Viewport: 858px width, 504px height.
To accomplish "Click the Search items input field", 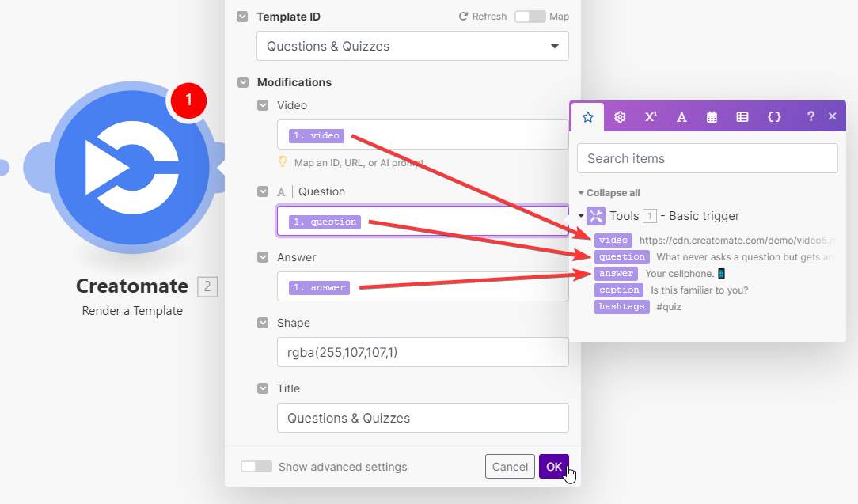I will coord(707,158).
